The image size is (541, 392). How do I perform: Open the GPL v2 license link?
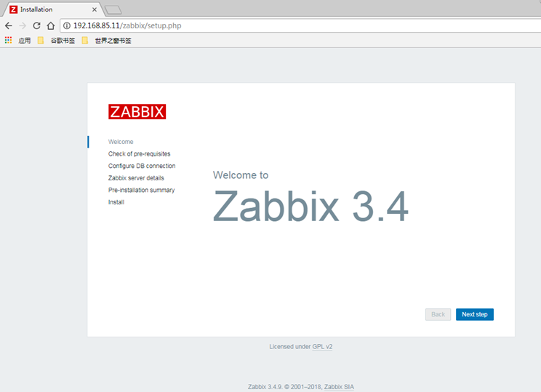point(322,346)
